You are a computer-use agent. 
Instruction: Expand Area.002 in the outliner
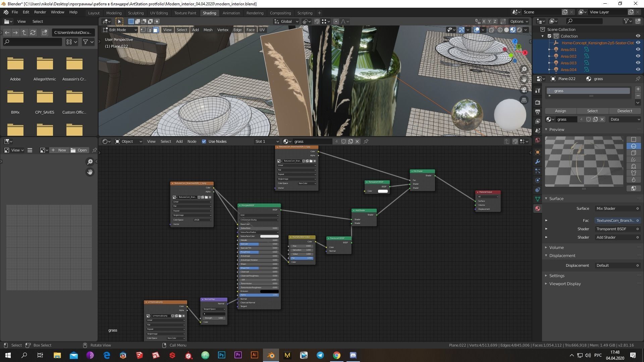549,56
